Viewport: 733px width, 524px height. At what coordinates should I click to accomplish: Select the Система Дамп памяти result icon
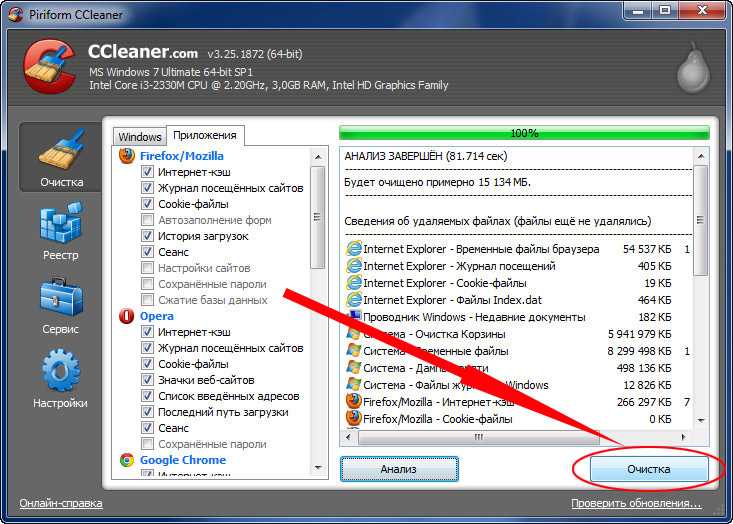[354, 368]
